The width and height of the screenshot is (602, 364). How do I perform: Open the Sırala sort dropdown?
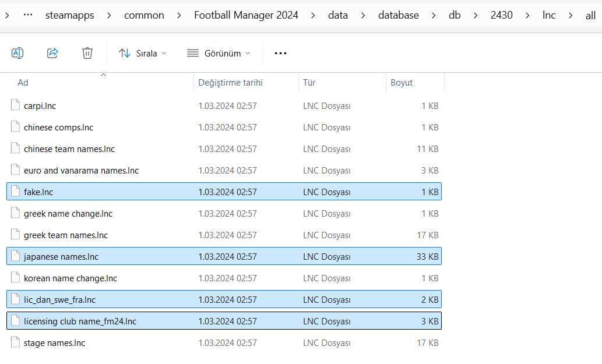(142, 53)
